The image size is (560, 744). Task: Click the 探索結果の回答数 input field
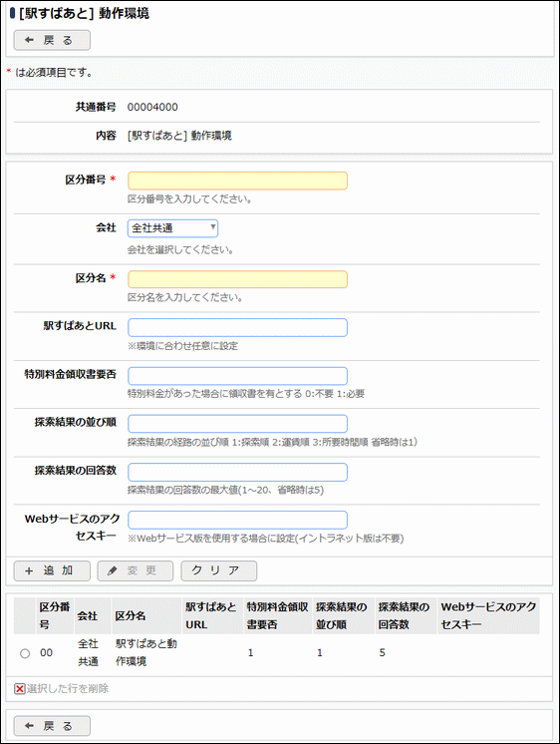(237, 472)
